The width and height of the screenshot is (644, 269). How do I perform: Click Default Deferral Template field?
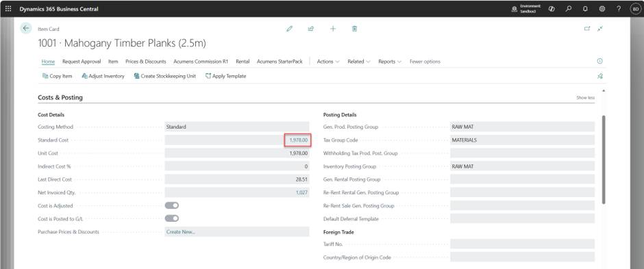click(523, 218)
